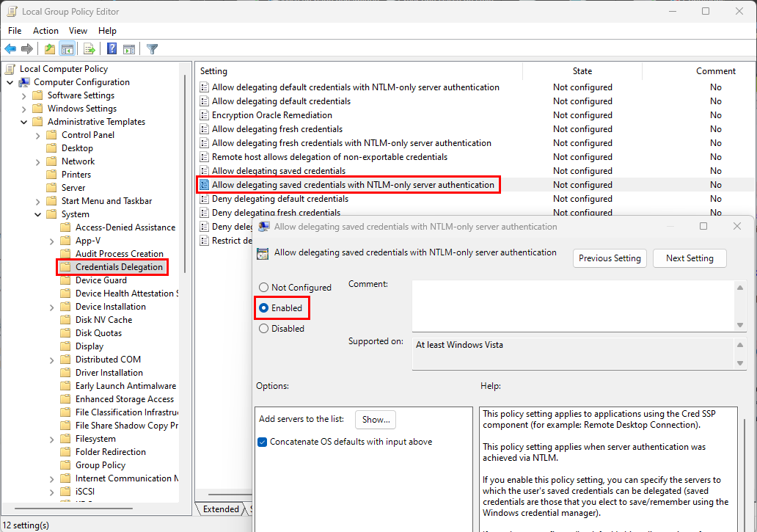Image resolution: width=757 pixels, height=532 pixels.
Task: Expand the Start Menu and Taskbar folder
Action: point(37,202)
